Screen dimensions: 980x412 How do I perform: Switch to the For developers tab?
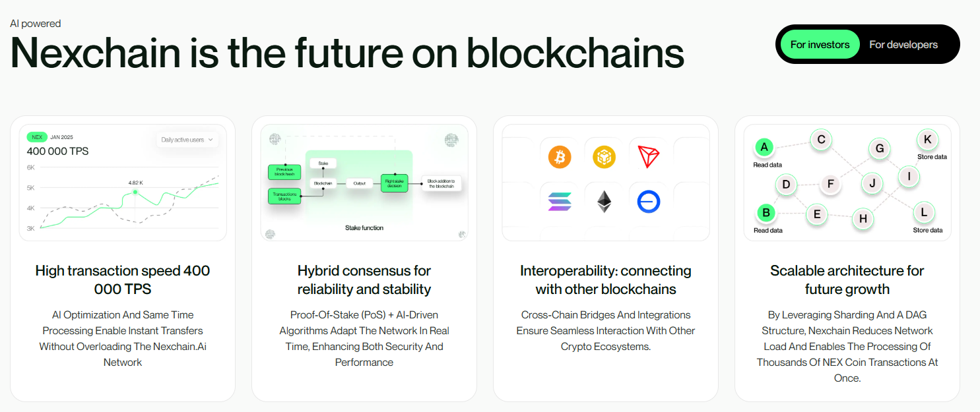click(903, 44)
